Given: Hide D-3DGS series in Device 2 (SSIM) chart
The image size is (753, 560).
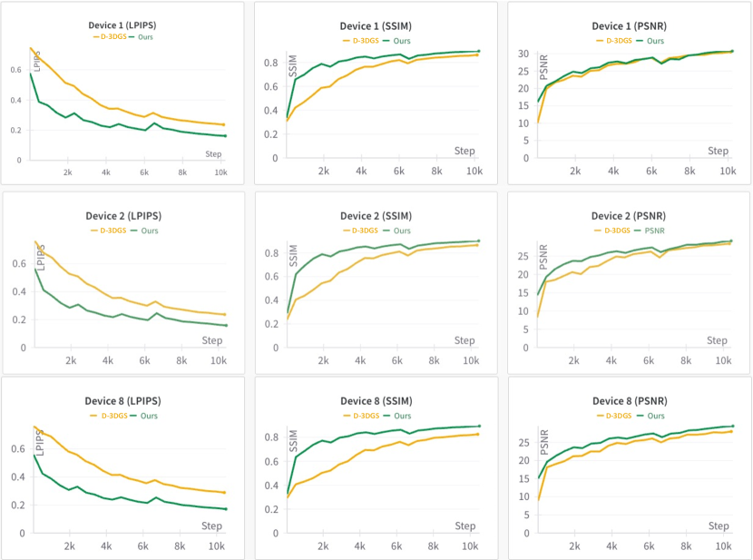Looking at the screenshot, I should 363,231.
